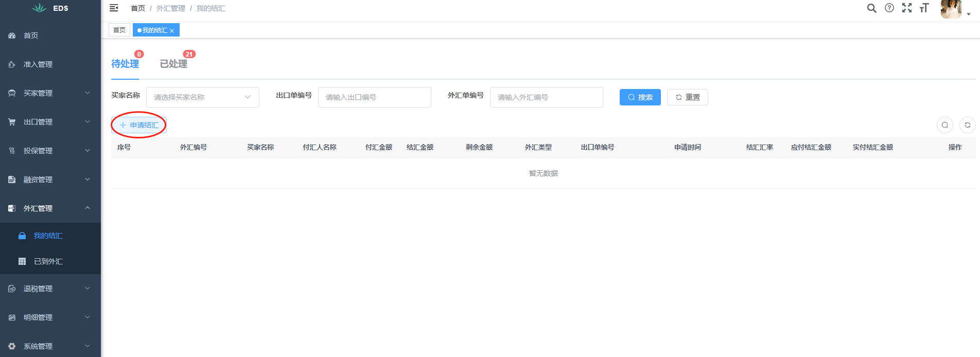The width and height of the screenshot is (980, 357).
Task: Click the user avatar picture
Action: 951,9
